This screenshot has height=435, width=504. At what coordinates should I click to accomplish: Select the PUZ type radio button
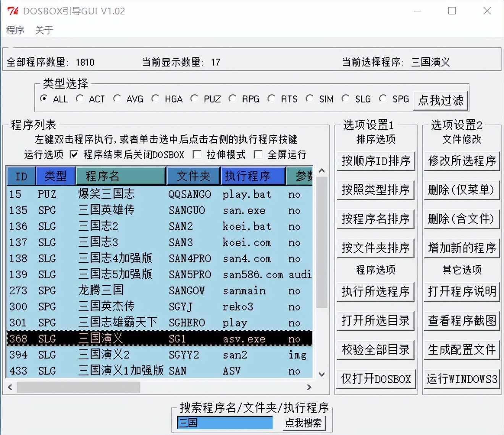click(x=194, y=99)
